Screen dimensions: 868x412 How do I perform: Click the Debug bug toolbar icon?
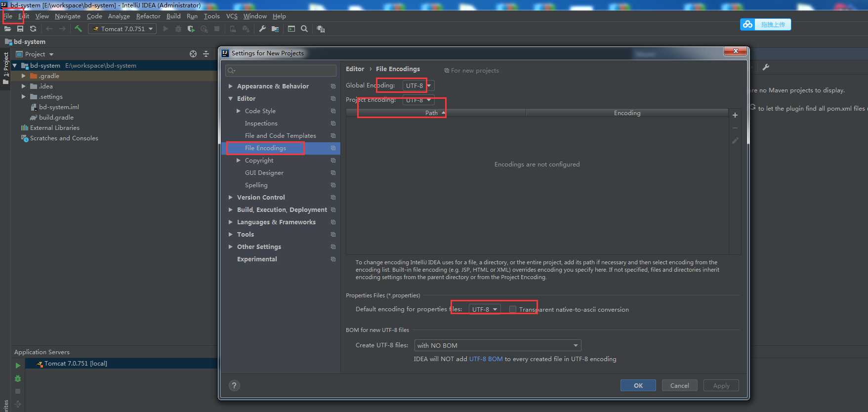178,29
